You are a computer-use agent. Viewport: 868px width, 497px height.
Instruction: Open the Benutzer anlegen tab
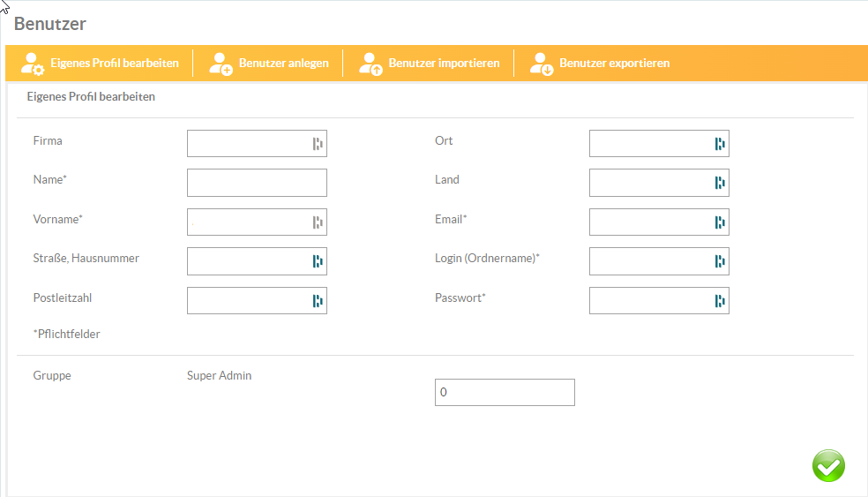283,64
